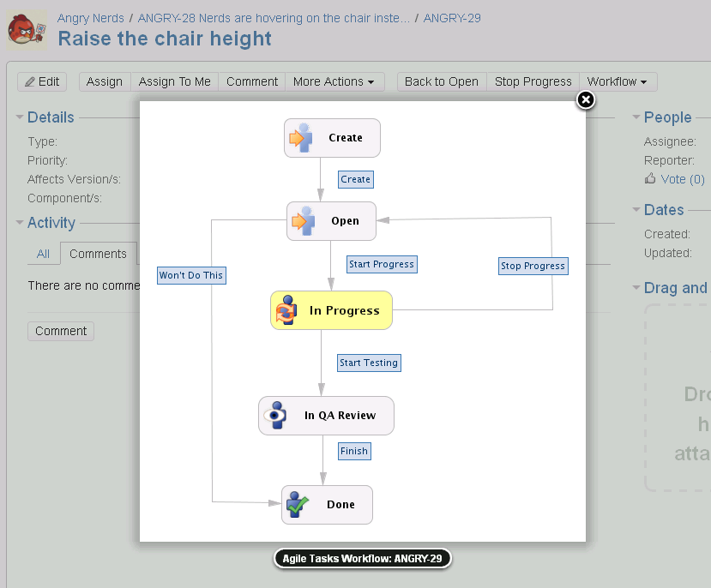711x588 pixels.
Task: Switch to the All activity tab
Action: [x=43, y=254]
